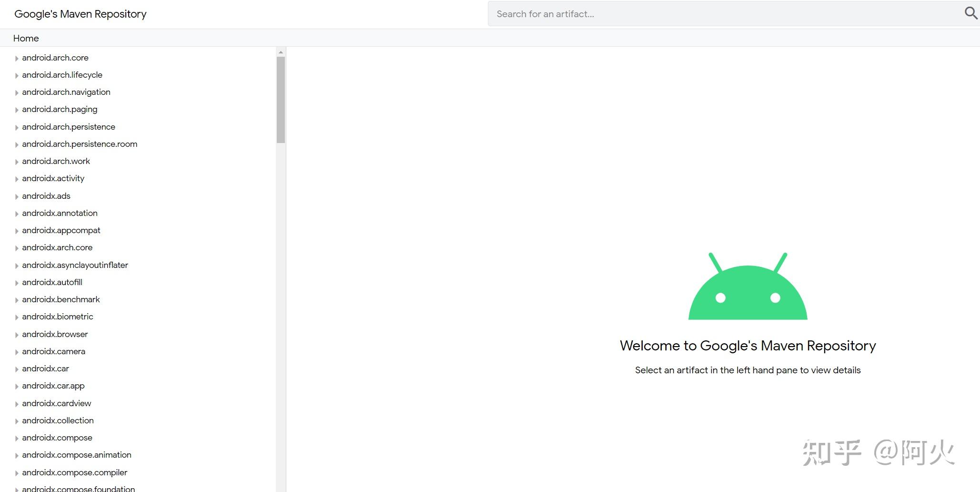The width and height of the screenshot is (980, 492).
Task: Select the android.arch.paging group label
Action: tap(60, 109)
